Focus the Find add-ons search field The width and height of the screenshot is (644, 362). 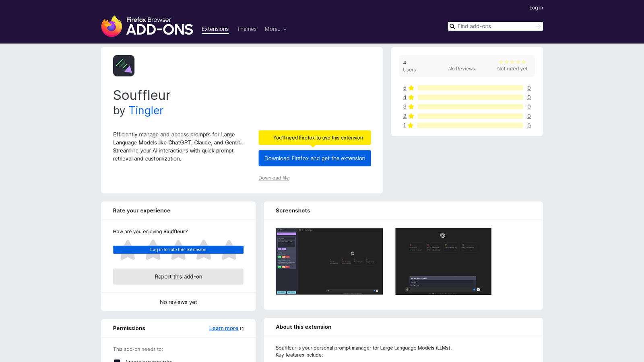tap(495, 27)
